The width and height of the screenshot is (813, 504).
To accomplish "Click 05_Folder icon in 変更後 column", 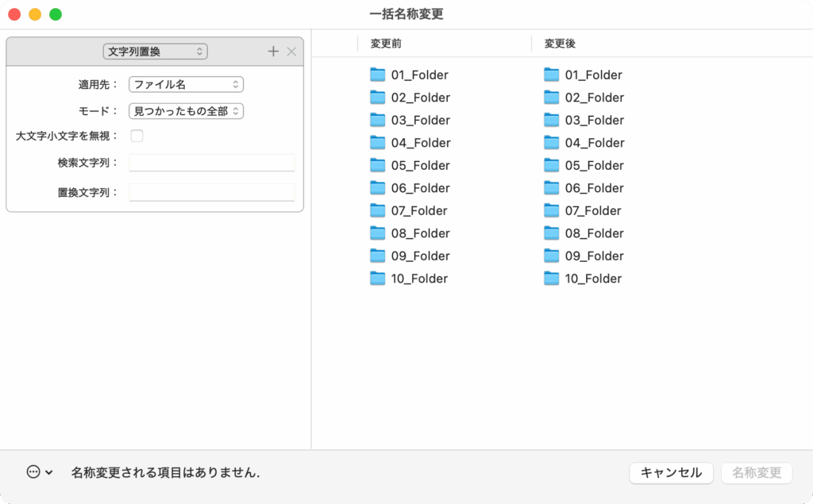I will click(551, 165).
